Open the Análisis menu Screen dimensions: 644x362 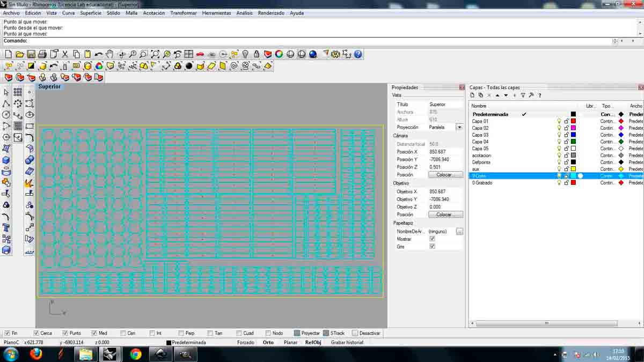coord(245,13)
